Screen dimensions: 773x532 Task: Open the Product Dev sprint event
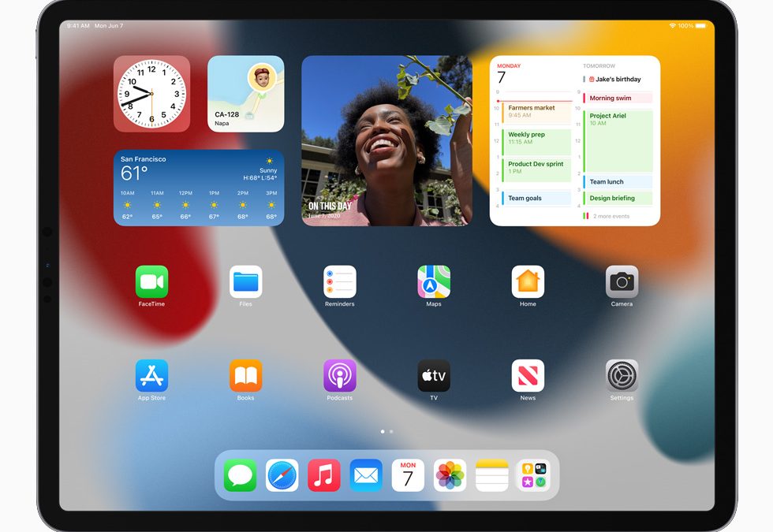[536, 170]
